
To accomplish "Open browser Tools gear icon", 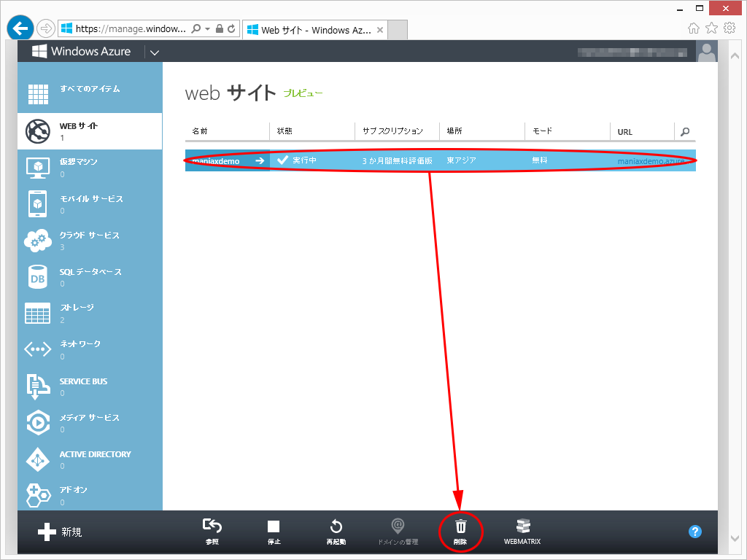I will pyautogui.click(x=729, y=28).
